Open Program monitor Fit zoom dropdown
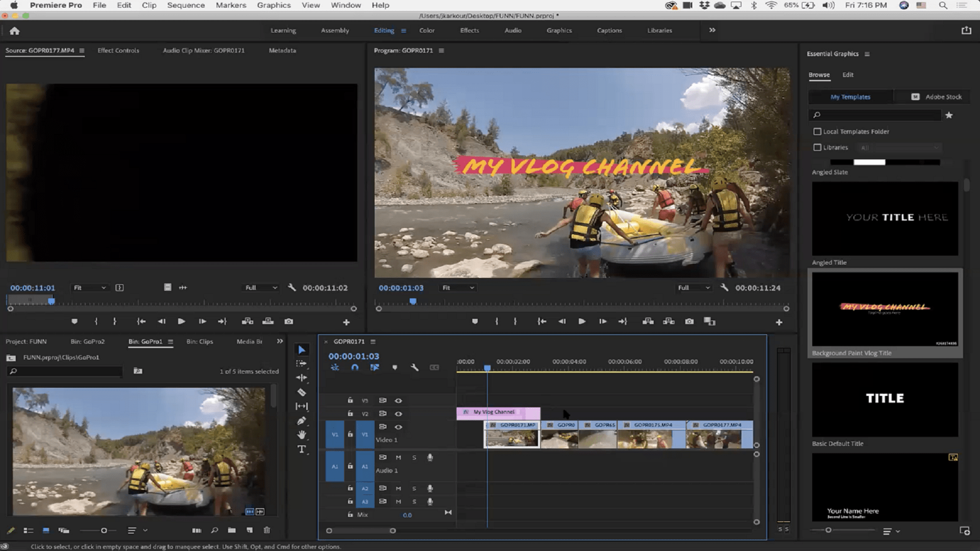Screen dimensions: 980x551 pos(458,288)
